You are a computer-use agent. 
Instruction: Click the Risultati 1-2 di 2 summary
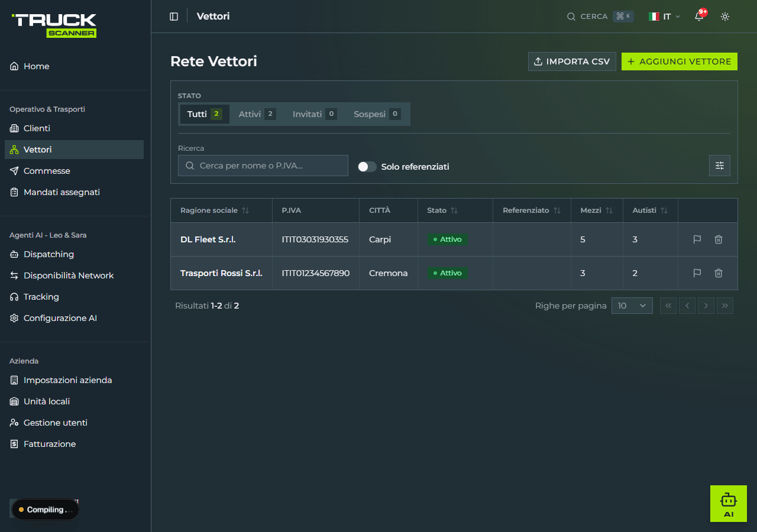tap(207, 306)
